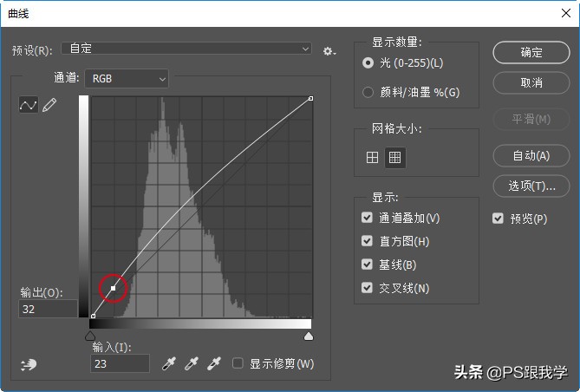Toggle the 预览(P) checkbox
Screen dimensions: 580x392
(x=498, y=219)
